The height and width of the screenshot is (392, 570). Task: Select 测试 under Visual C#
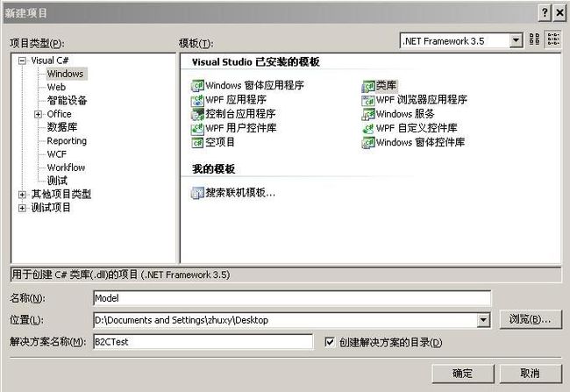(57, 181)
